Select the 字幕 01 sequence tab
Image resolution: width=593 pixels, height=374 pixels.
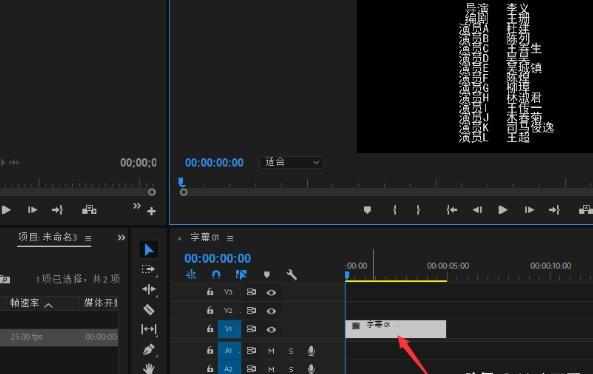click(x=205, y=237)
